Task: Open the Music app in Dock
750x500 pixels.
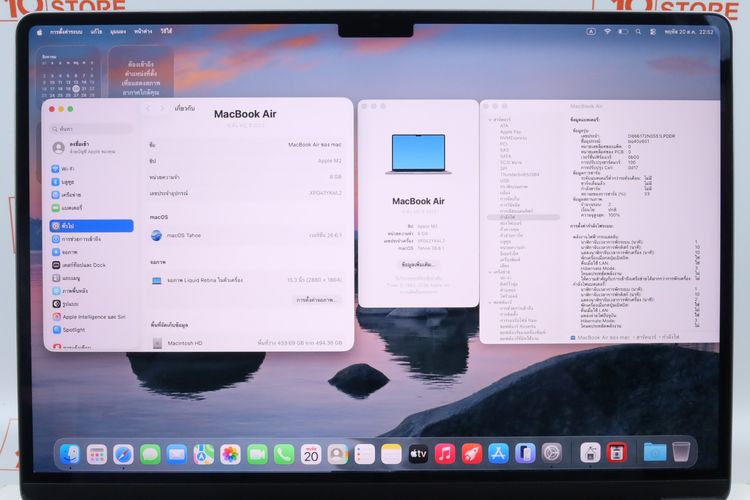Action: pyautogui.click(x=445, y=454)
